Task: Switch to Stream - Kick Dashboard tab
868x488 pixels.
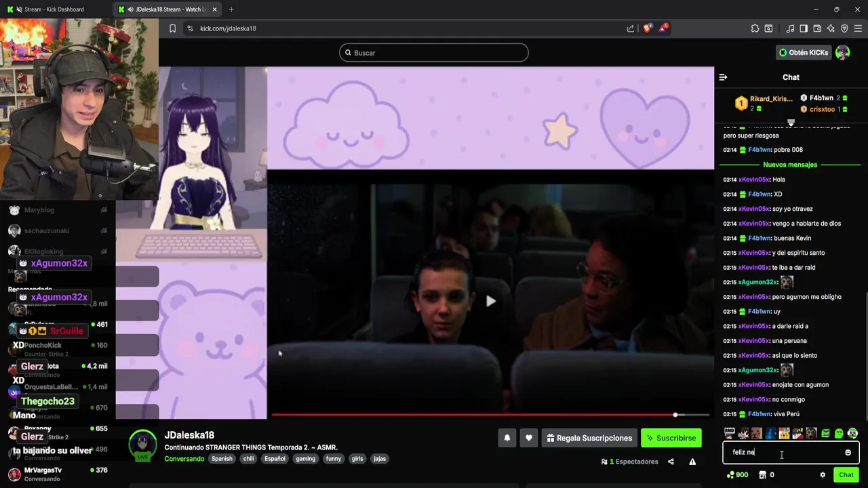Action: 54,9
